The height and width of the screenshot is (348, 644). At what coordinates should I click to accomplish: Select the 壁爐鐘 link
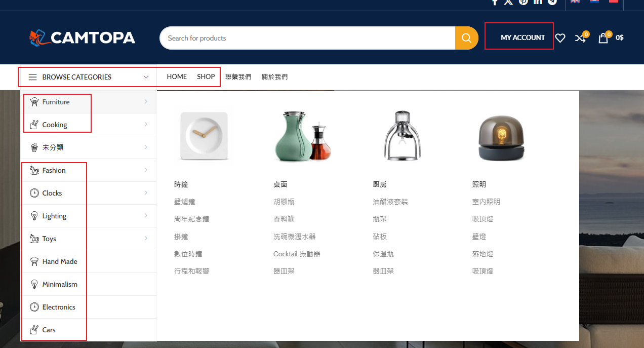[185, 202]
